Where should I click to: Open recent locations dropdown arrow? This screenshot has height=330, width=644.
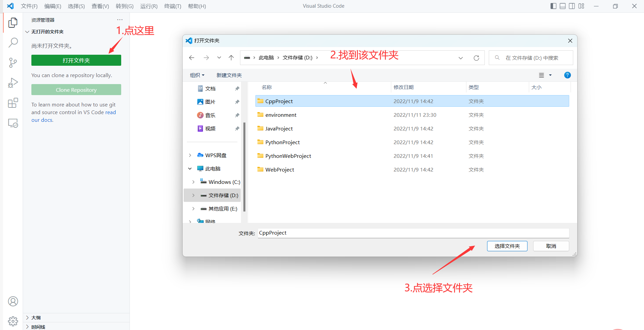pyautogui.click(x=219, y=58)
